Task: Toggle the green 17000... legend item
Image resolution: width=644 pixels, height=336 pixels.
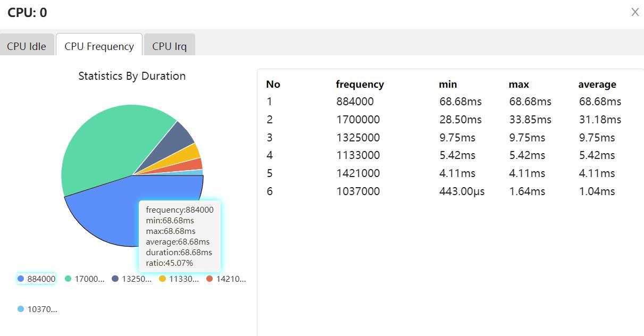Action: tap(85, 279)
